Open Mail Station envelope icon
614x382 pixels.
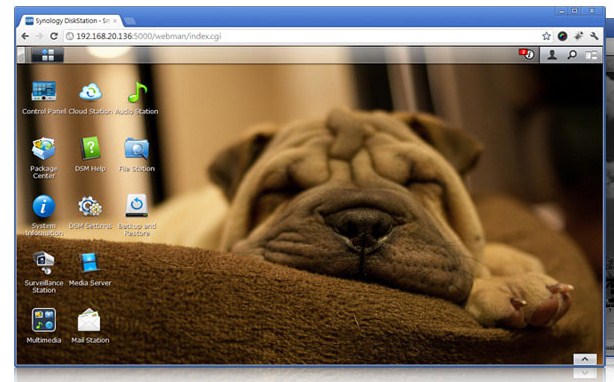coord(89,320)
